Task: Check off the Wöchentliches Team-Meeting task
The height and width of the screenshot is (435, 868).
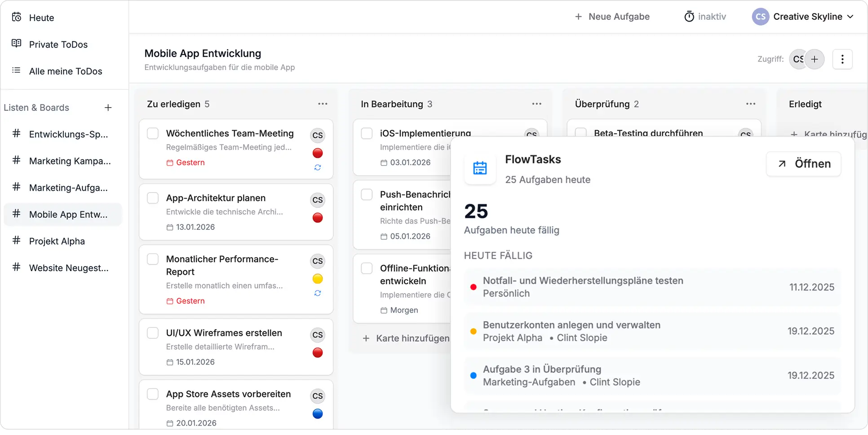Action: tap(153, 133)
